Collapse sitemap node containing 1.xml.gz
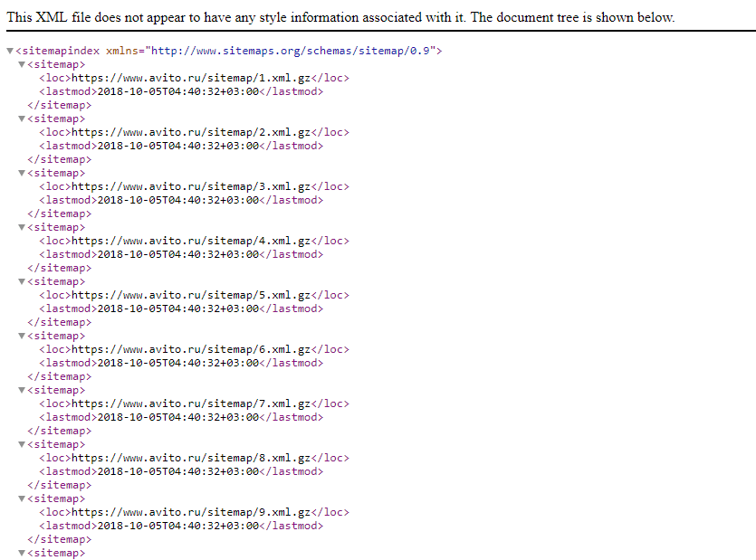The width and height of the screenshot is (756, 560). tap(22, 64)
